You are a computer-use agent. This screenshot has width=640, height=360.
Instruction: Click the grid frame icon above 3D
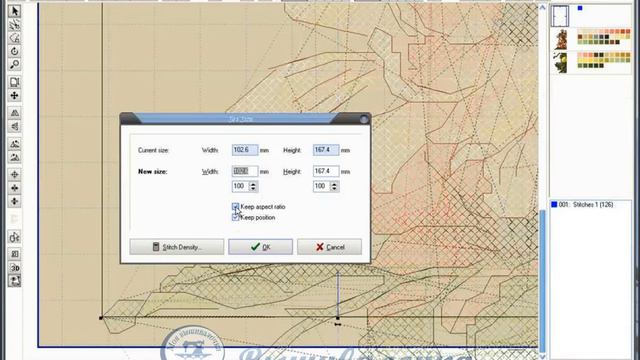point(14,254)
